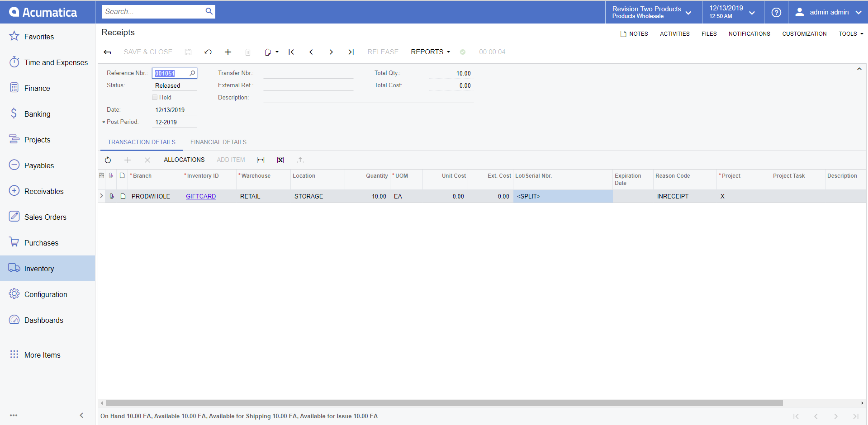Open ACTIVITIES

675,34
